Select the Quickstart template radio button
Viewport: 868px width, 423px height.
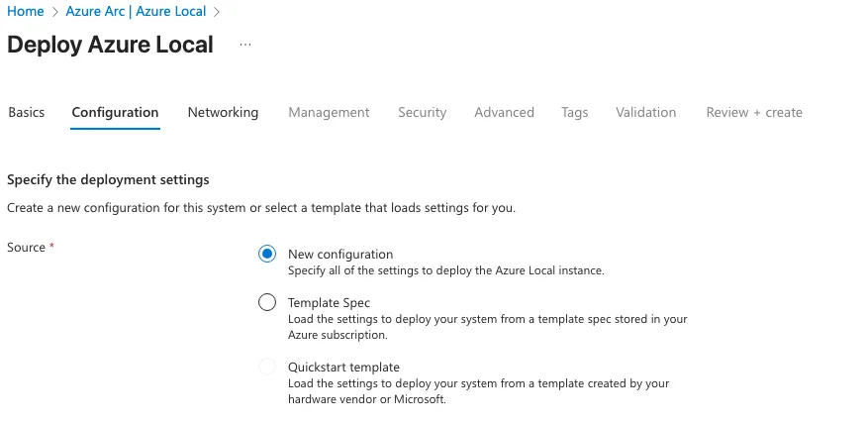267,368
